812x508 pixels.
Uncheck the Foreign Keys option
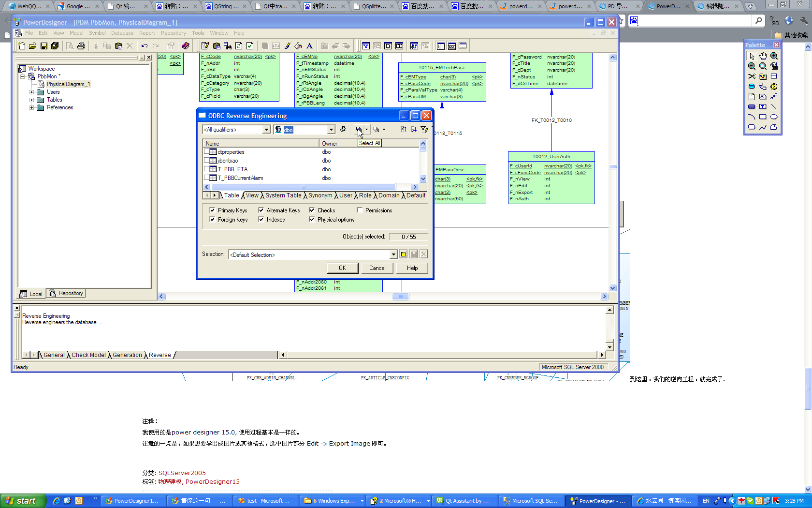point(212,220)
